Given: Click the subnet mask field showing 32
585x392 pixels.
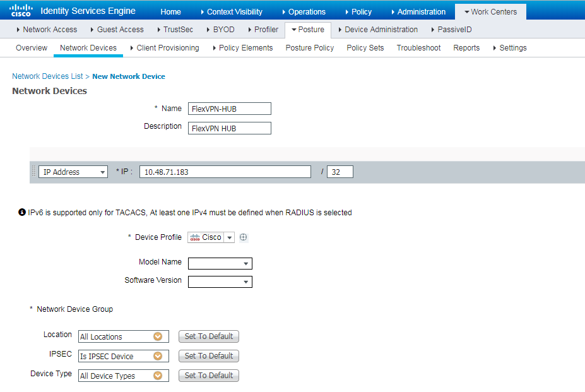Looking at the screenshot, I should point(340,172).
